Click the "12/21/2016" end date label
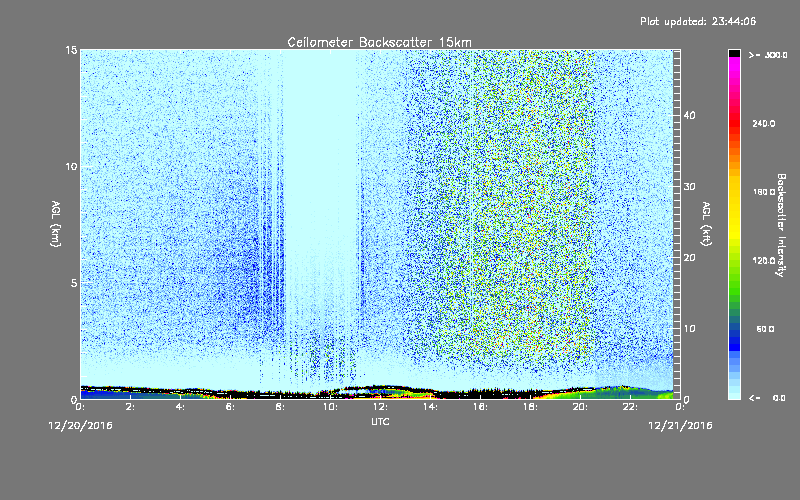 (680, 426)
